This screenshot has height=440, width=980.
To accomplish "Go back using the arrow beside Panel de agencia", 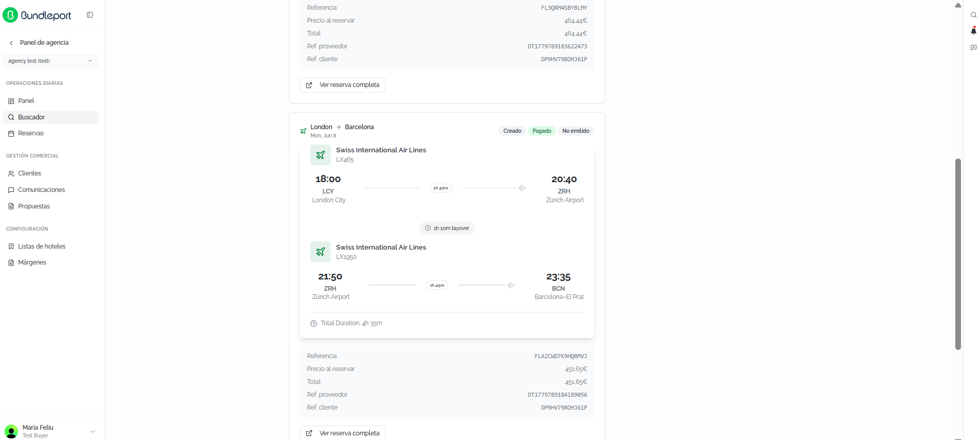I will (x=11, y=43).
